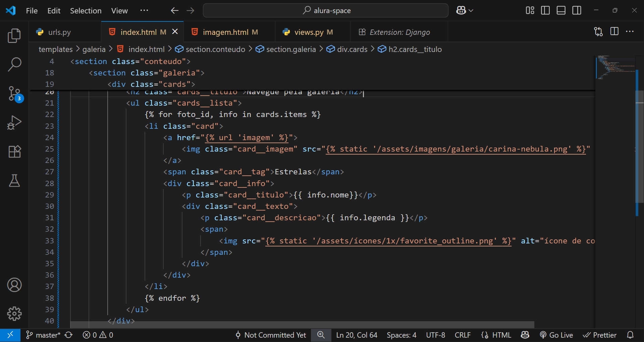This screenshot has width=644, height=342.
Task: Click the minimap code preview
Action: 615,67
